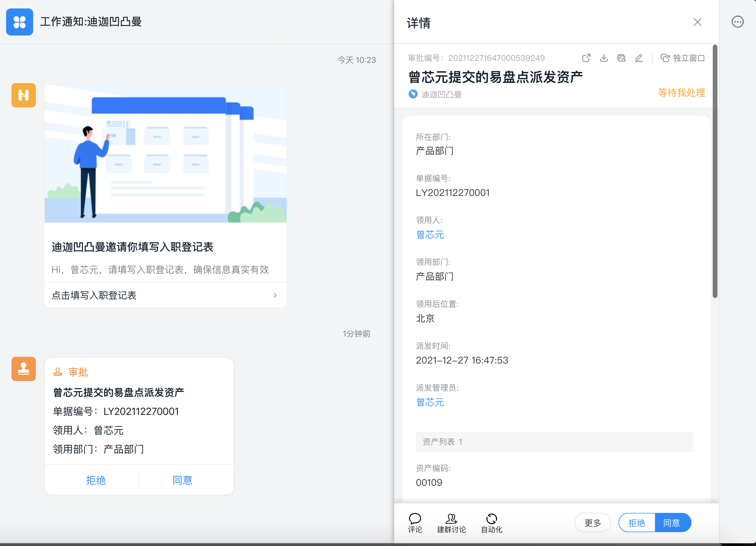Click 拒绝 on the approval message card
Viewport: 756px width, 546px height.
click(x=96, y=480)
